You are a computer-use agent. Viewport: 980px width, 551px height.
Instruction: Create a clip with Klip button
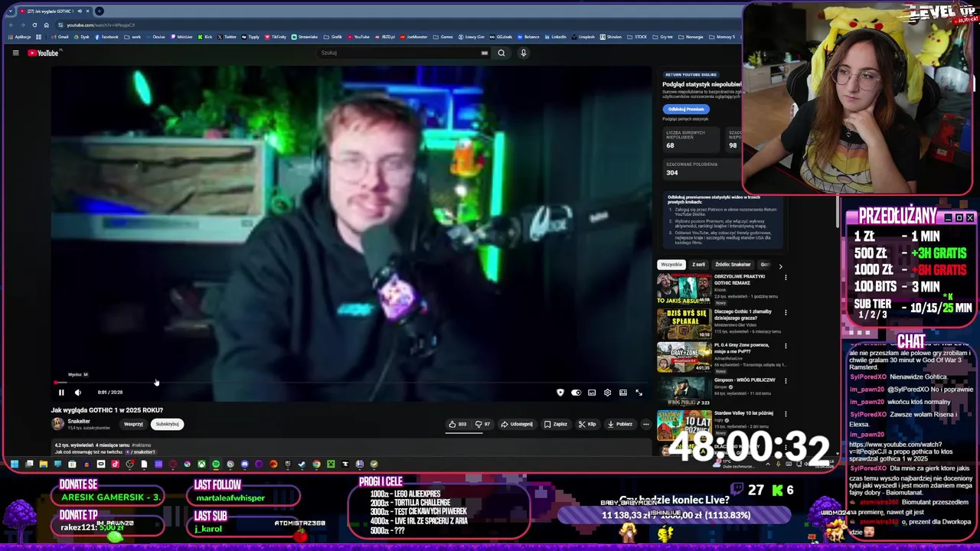point(587,424)
